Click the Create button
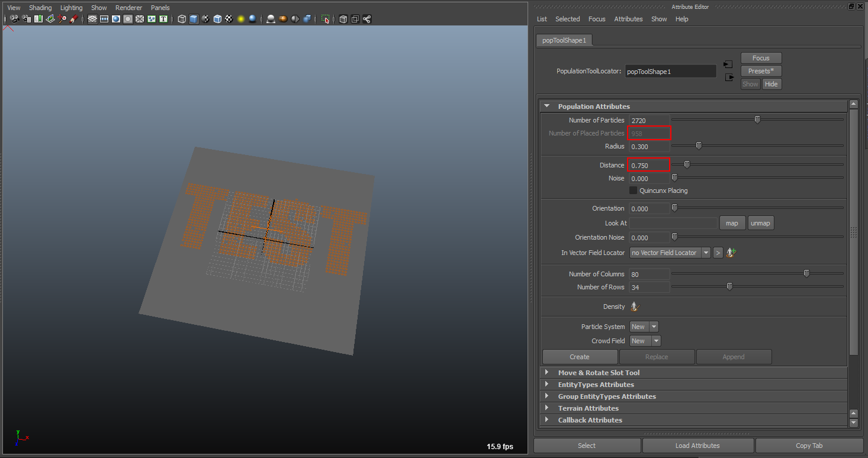 pos(580,357)
